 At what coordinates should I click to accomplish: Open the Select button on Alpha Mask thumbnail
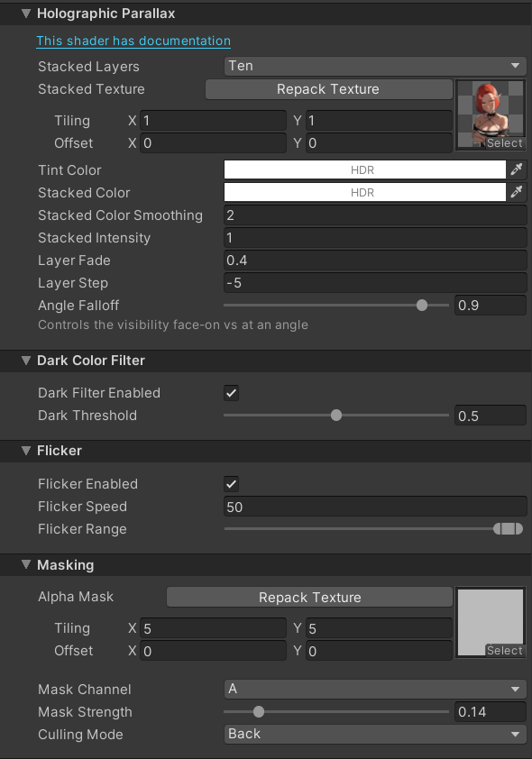(503, 650)
